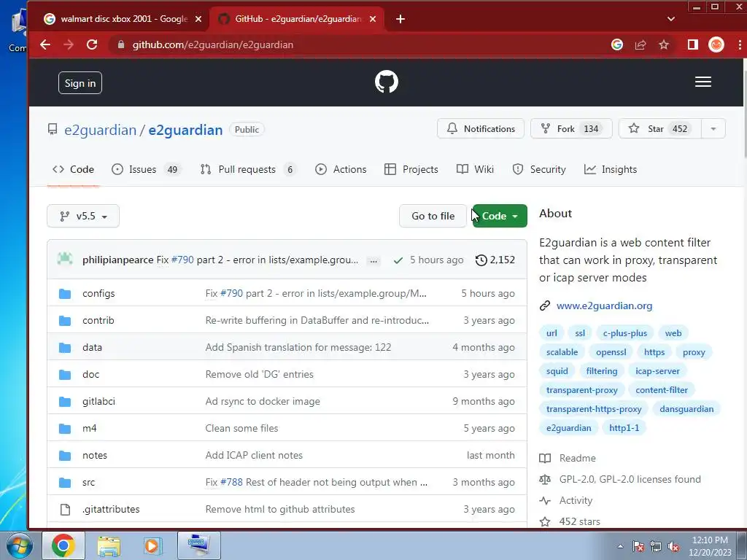
Task: Open a new tab with the plus icon
Action: (x=400, y=19)
